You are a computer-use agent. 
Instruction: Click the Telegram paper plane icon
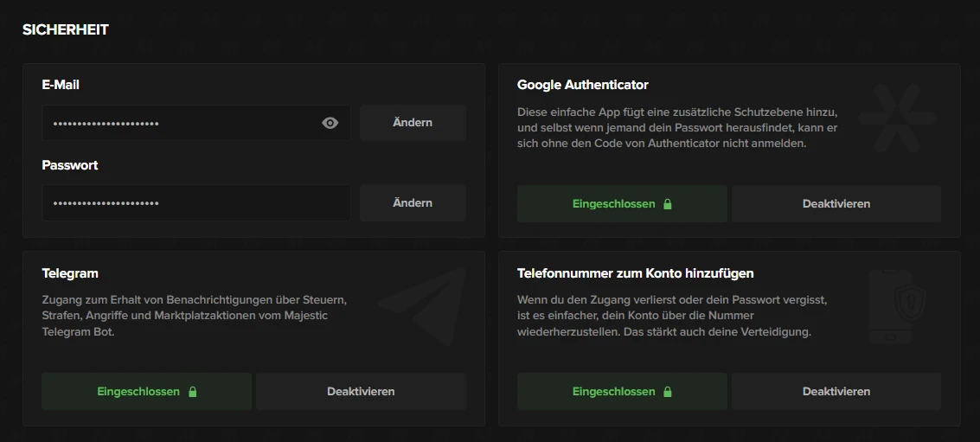point(424,300)
